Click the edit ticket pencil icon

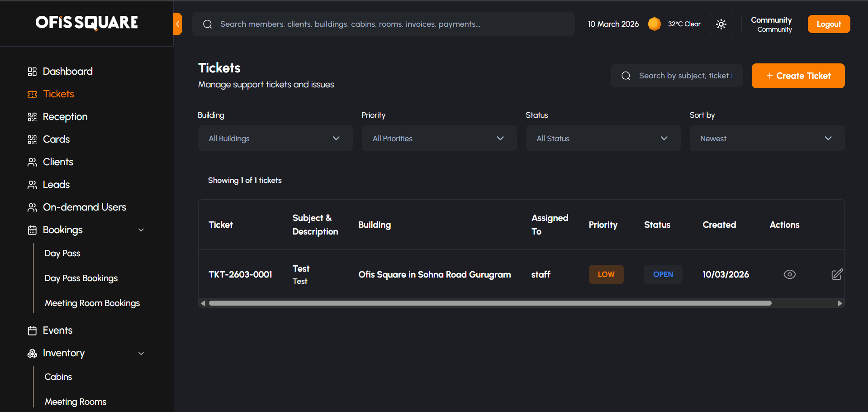point(837,274)
